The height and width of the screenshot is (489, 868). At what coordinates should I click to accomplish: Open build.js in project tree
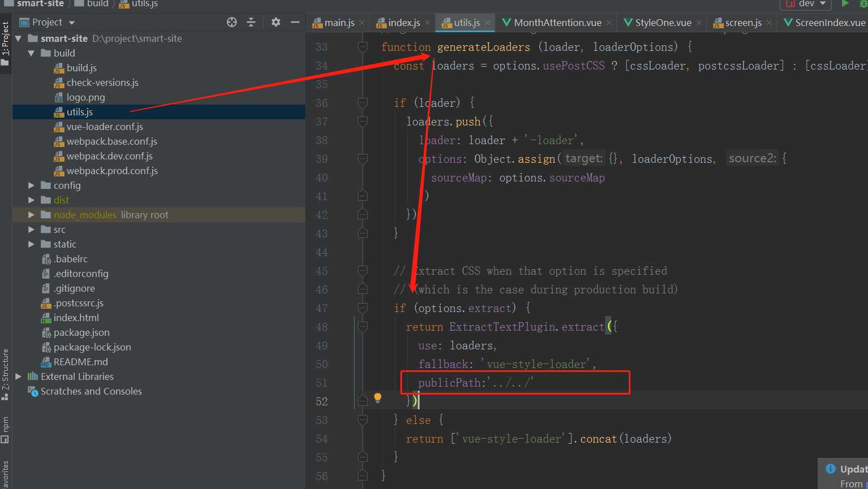[81, 68]
